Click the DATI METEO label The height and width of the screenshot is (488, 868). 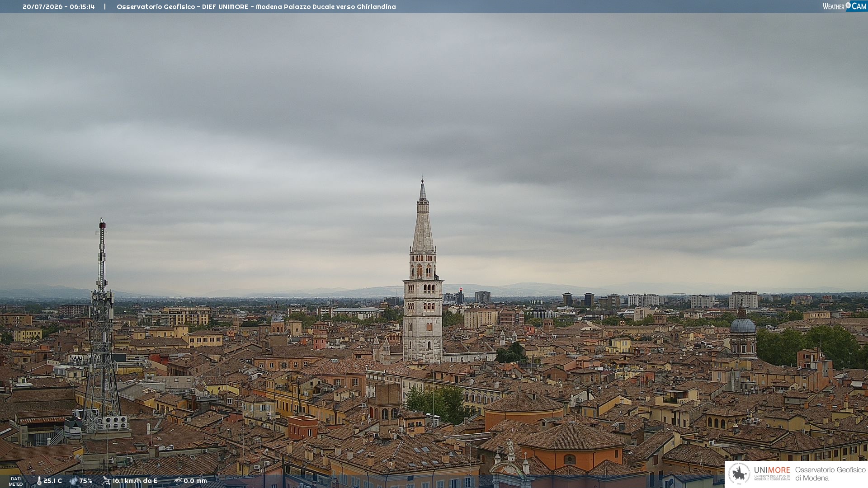[x=16, y=482]
